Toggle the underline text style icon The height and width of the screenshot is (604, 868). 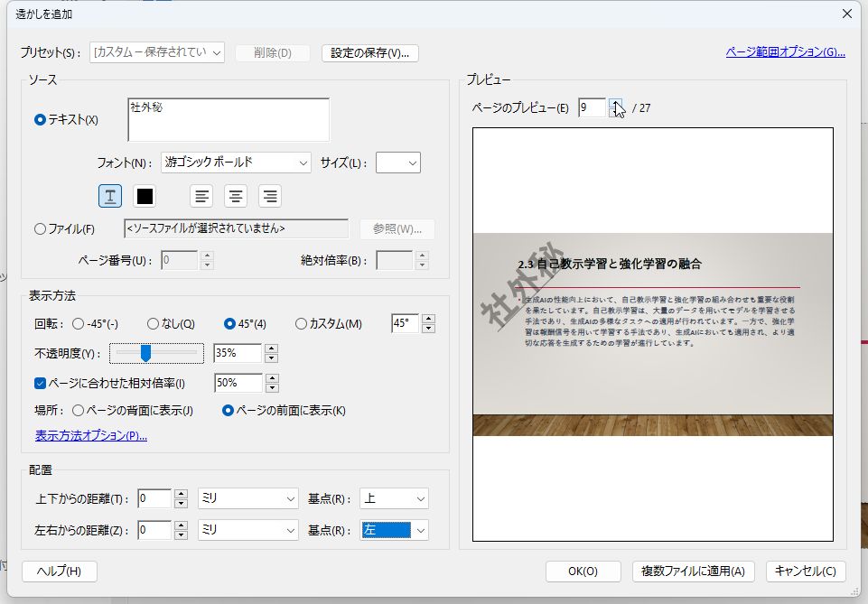(x=109, y=195)
